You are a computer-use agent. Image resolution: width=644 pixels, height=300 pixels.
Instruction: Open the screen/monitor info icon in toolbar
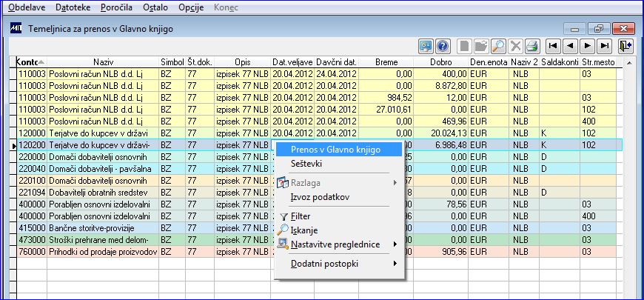coord(426,46)
